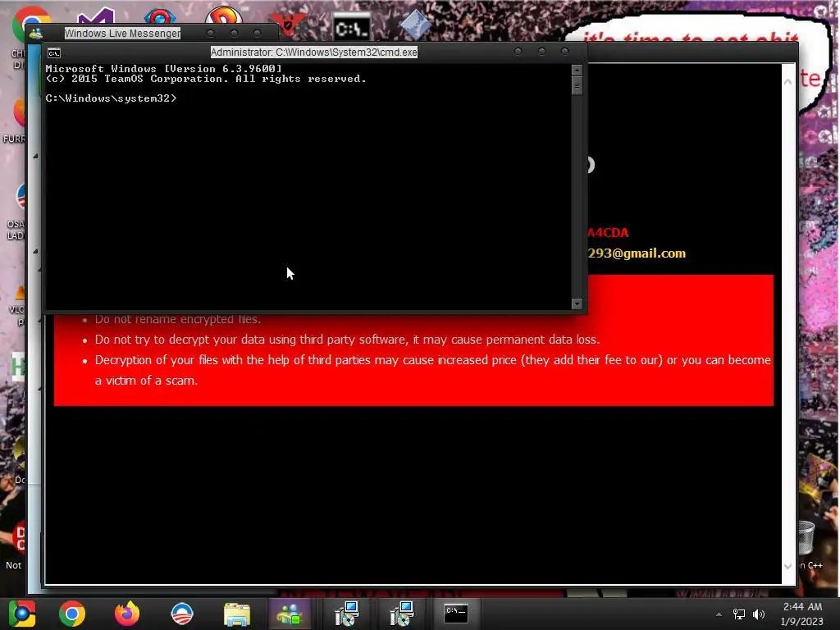This screenshot has height=630, width=840.
Task: Select the red shield desktop icon
Action: click(x=288, y=25)
